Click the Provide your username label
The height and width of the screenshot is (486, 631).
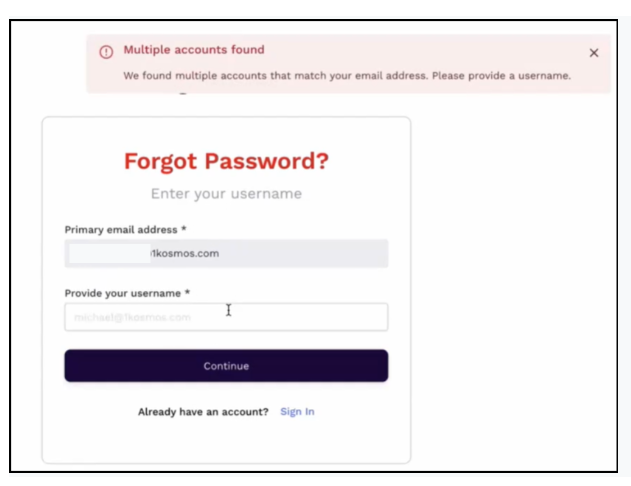click(123, 293)
